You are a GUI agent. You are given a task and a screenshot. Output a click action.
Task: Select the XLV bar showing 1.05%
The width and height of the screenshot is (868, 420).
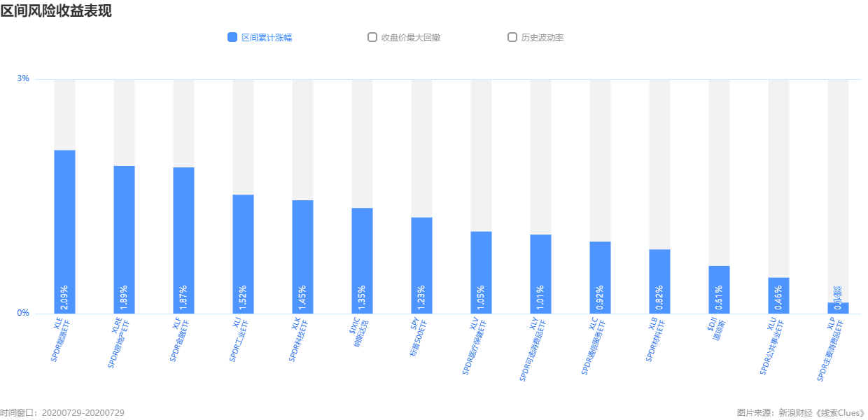[x=481, y=272]
